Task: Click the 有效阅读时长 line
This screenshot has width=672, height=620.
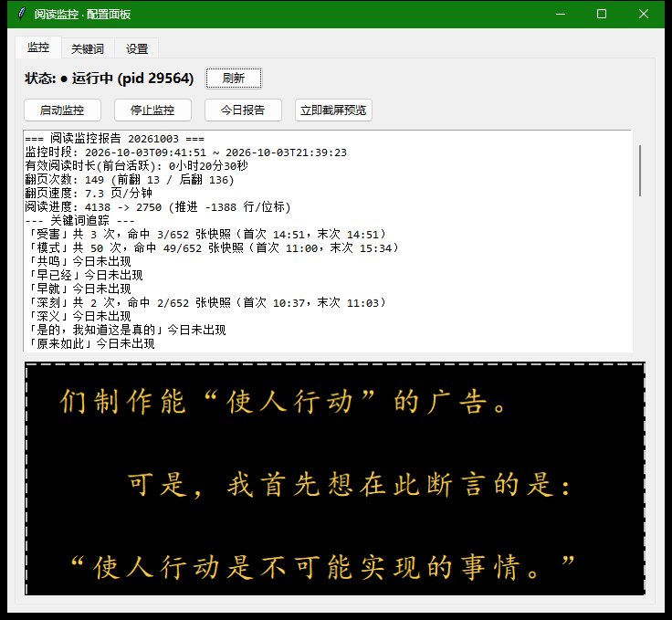Action: [136, 166]
